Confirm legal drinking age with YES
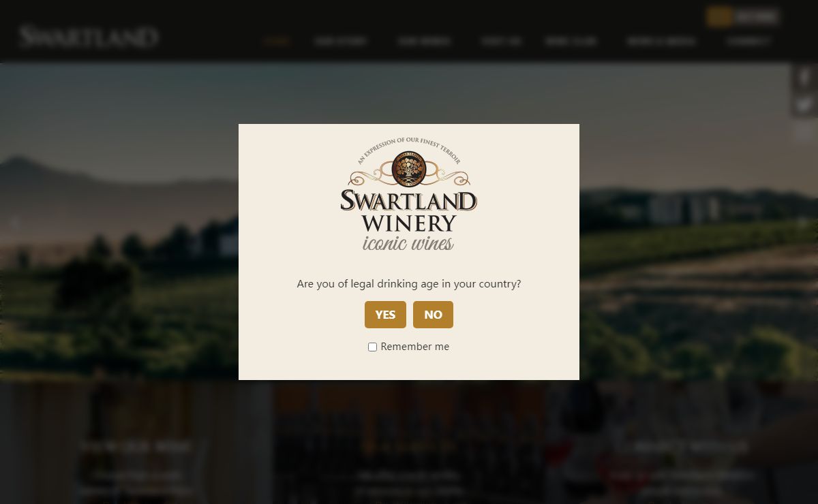Viewport: 818px width, 504px height. pyautogui.click(x=385, y=315)
